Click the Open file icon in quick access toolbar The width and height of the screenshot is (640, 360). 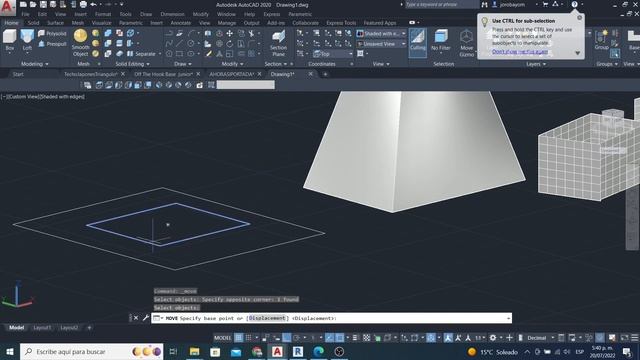click(x=33, y=4)
